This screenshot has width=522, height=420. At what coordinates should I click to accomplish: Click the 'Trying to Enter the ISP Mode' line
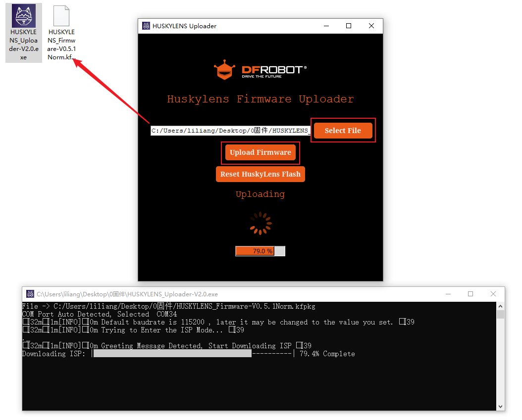(133, 330)
